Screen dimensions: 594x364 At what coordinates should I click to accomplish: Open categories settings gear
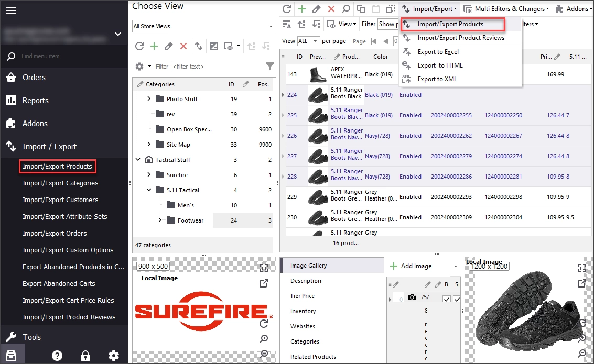139,67
